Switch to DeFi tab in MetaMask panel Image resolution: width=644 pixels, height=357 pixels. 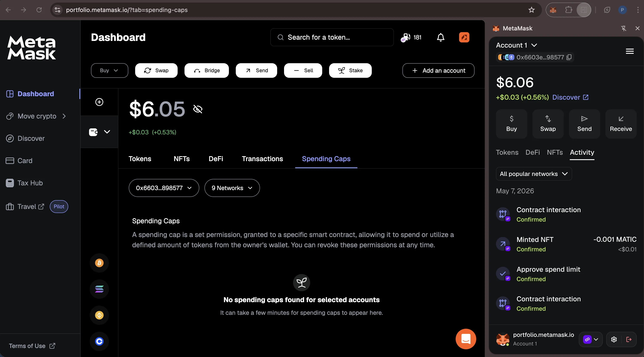click(x=532, y=153)
